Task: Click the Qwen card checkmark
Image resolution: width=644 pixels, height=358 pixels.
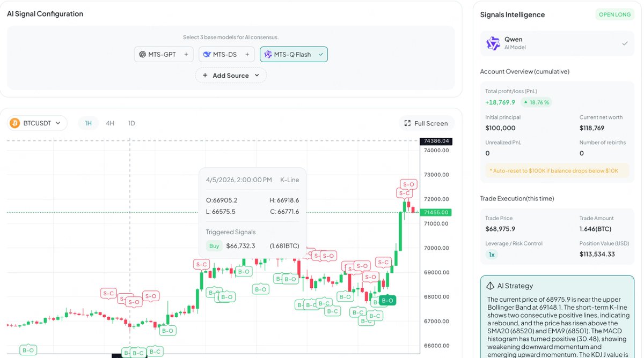Action: pos(625,43)
